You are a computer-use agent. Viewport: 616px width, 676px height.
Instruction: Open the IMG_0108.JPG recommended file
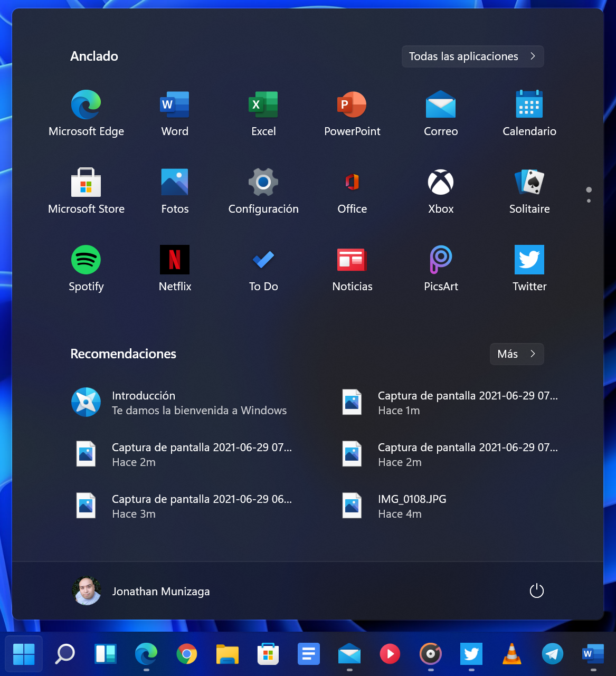pos(412,506)
